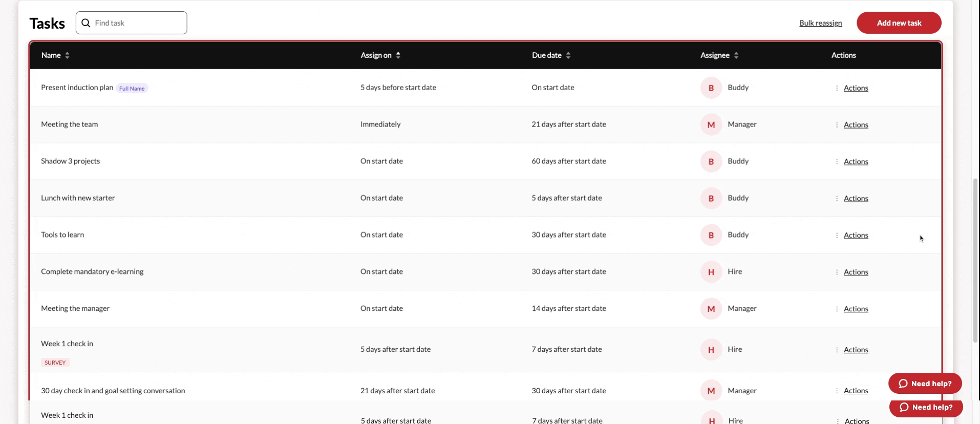Open Actions menu for Tools to learn

(x=855, y=236)
